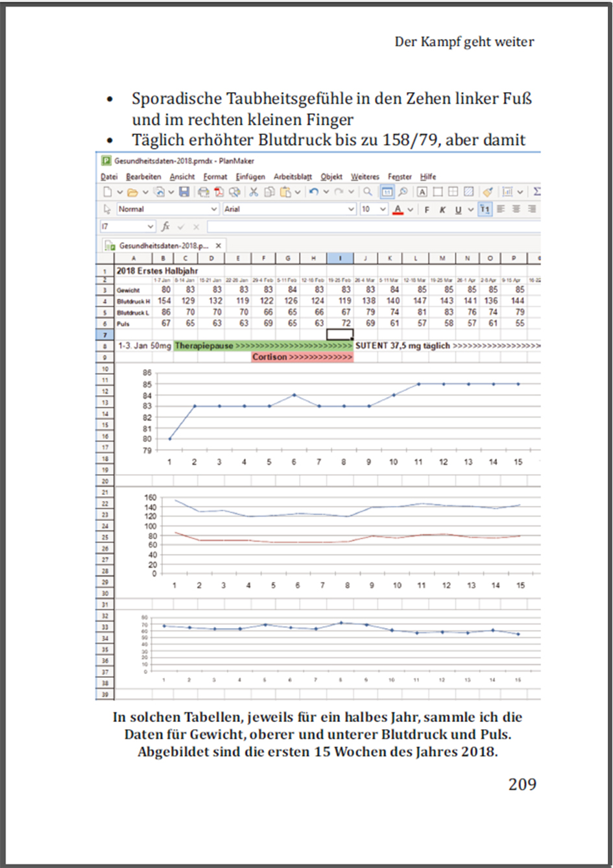Click the Insert chart icon
This screenshot has height=868, width=613.
coord(508,192)
